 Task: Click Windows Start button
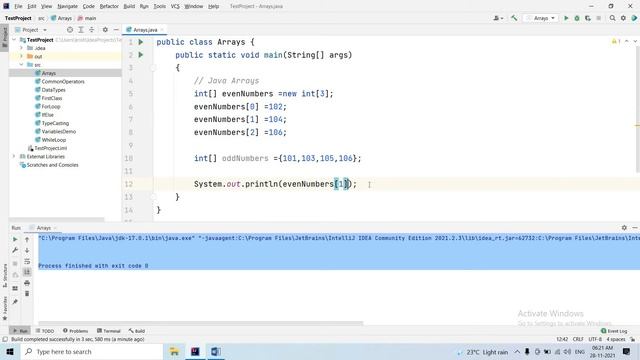point(10,351)
